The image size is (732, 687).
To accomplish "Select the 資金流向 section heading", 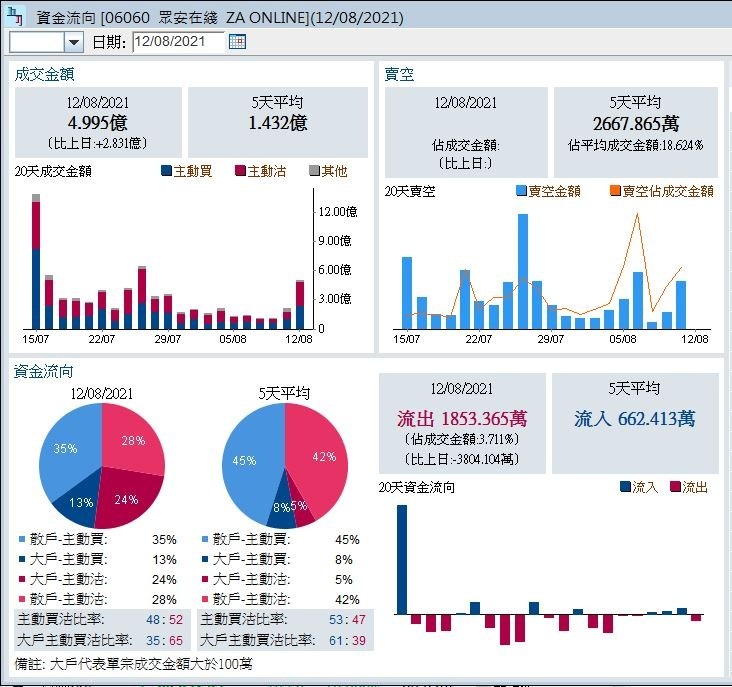I will tap(44, 371).
